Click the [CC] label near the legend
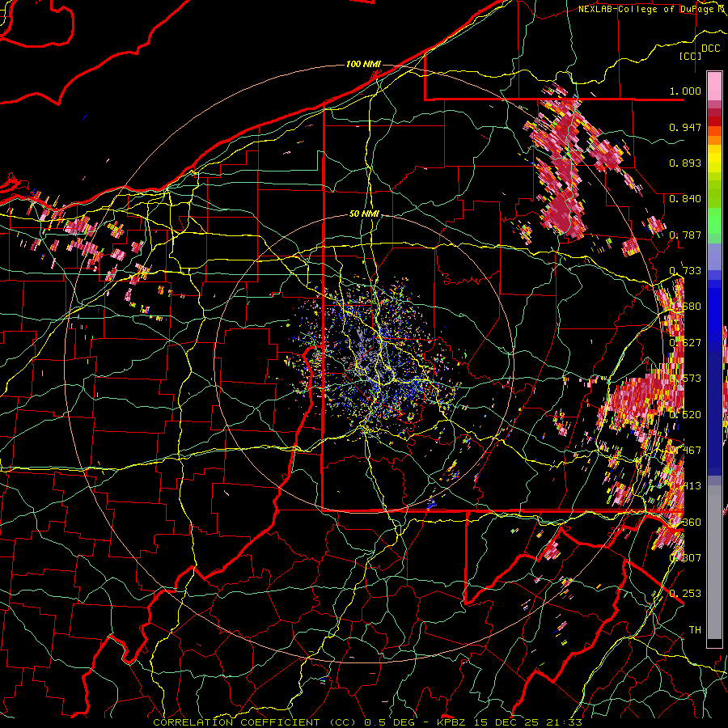The height and width of the screenshot is (728, 728). pyautogui.click(x=691, y=56)
